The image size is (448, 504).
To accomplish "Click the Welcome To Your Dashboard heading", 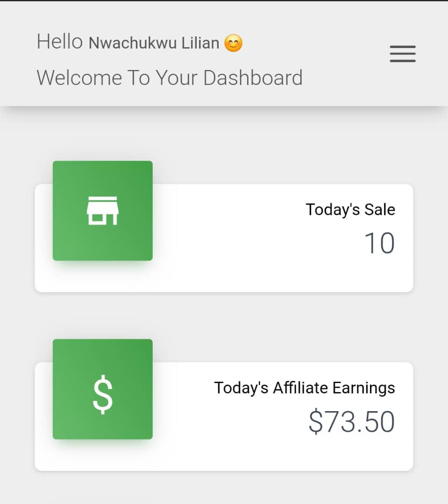I will [x=170, y=78].
